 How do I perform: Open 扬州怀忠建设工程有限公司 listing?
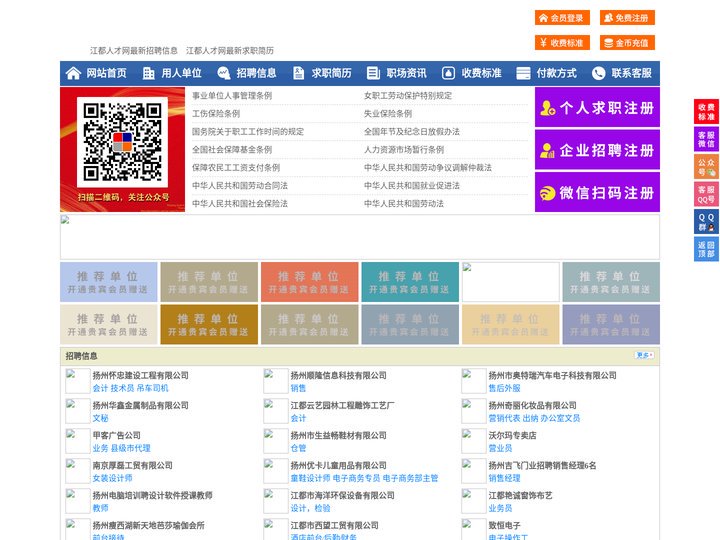point(141,375)
